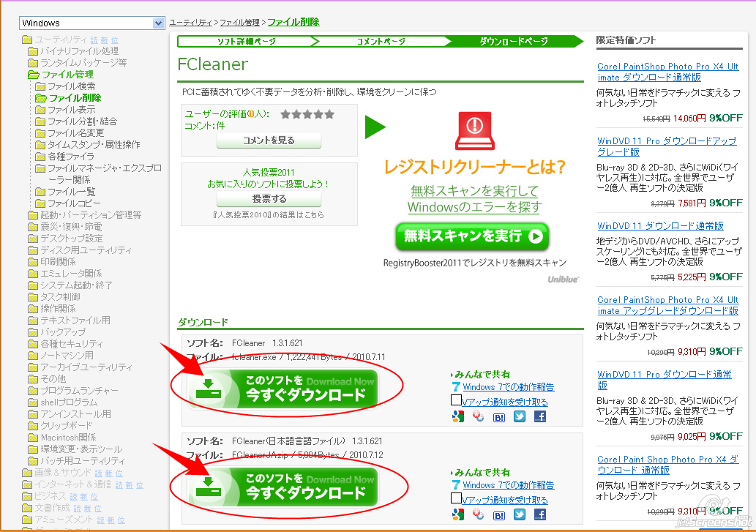This screenshot has height=532, width=756.
Task: Bookmark FCleaner 1.3.1.621 with Hatena B! icon
Action: (x=499, y=417)
